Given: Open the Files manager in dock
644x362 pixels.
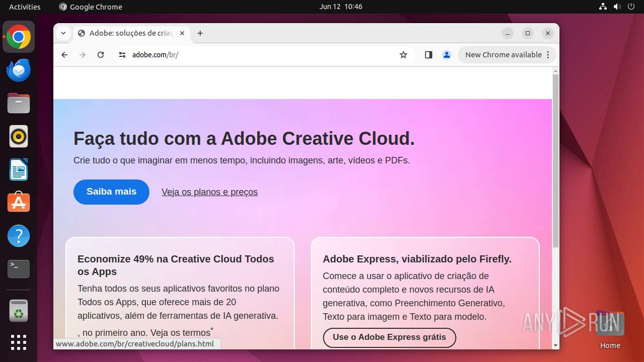Looking at the screenshot, I should 19,103.
